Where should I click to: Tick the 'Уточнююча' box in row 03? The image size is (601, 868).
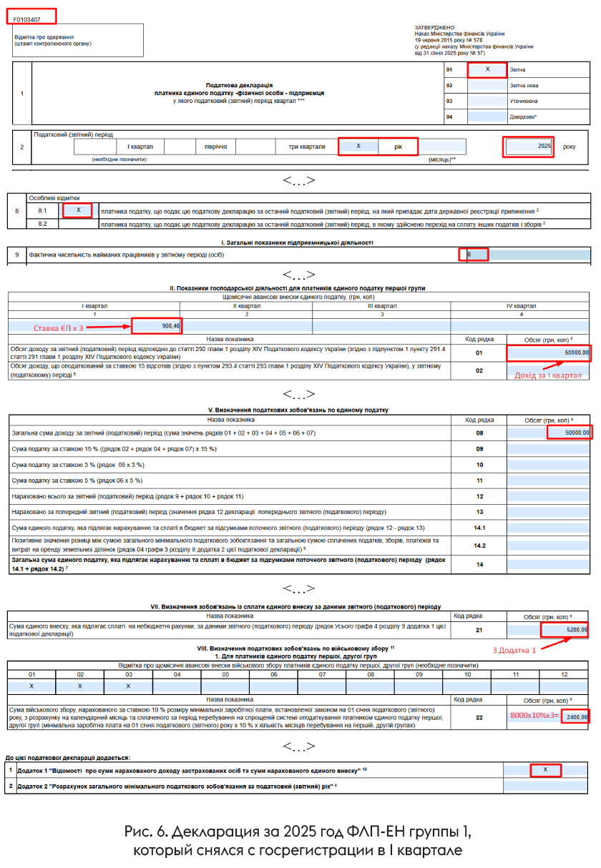(x=487, y=101)
